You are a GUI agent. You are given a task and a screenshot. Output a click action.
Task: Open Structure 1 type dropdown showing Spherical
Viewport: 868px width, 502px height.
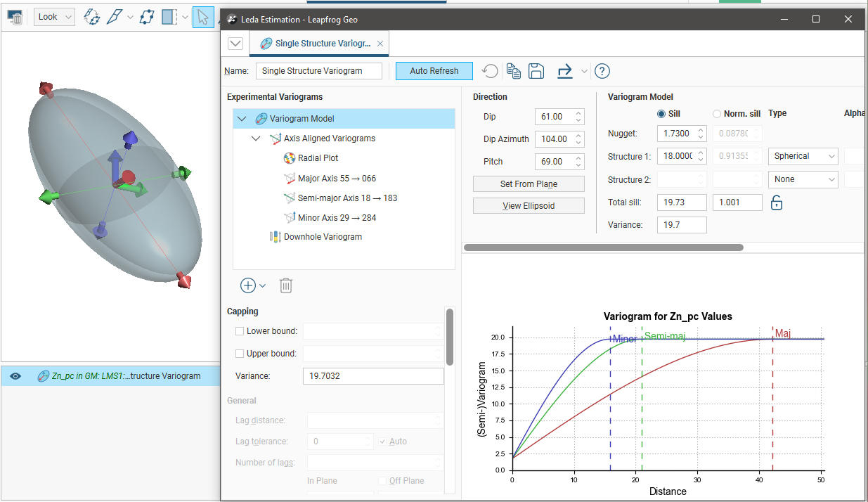point(802,156)
